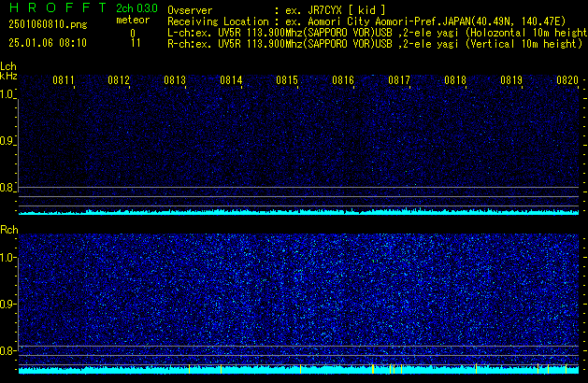The image size is (588, 383).
Task: Click the 0811 time tick label
Action: coord(64,80)
